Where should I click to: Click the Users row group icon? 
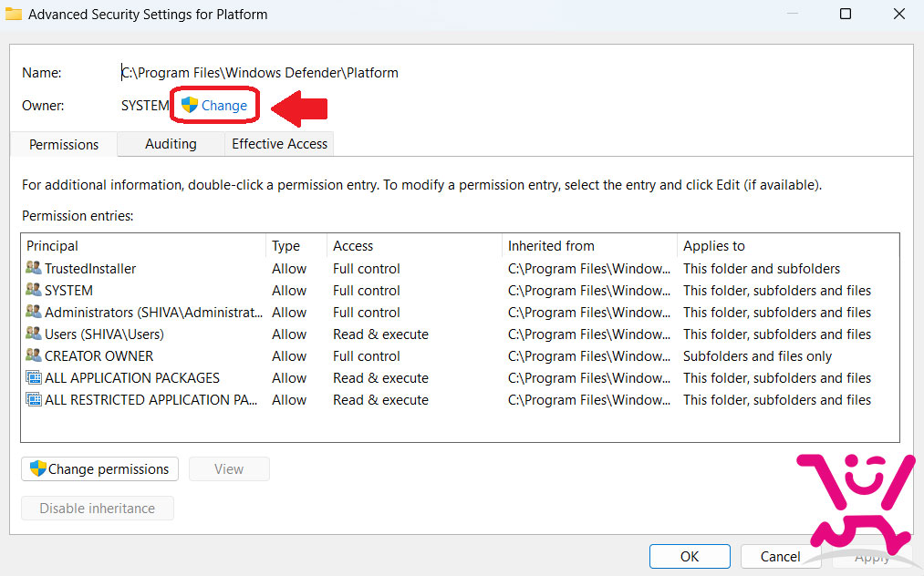point(34,334)
